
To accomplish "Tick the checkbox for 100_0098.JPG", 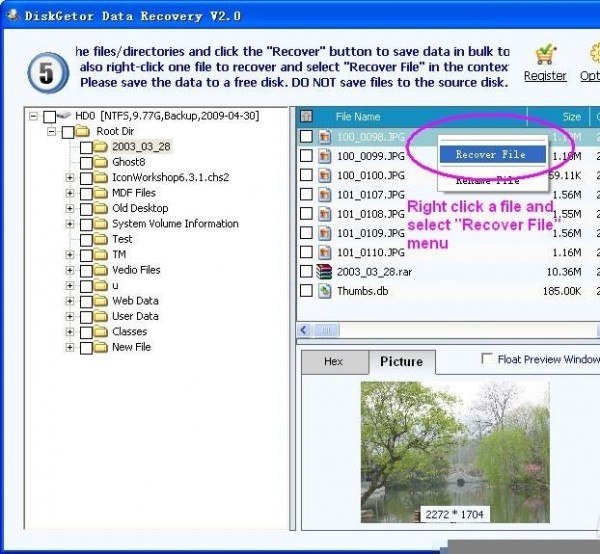I will (306, 136).
